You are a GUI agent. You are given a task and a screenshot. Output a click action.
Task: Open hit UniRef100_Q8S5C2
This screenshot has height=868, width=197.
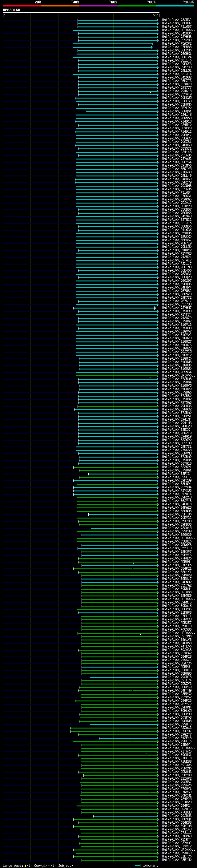pyautogui.click(x=177, y=20)
